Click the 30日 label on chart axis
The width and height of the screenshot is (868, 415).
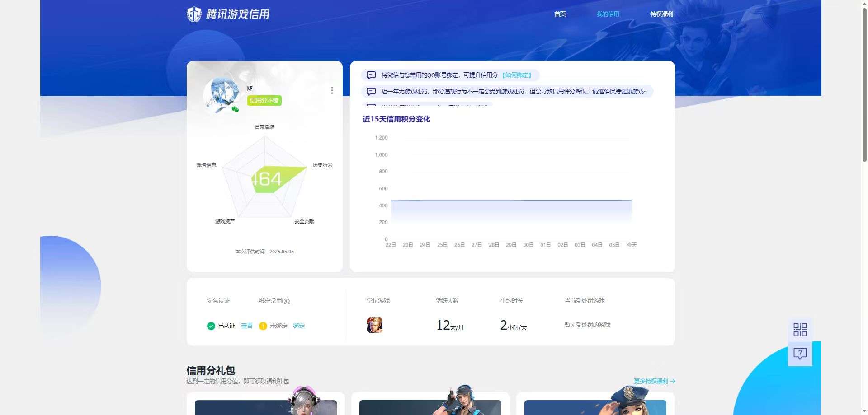click(x=528, y=245)
